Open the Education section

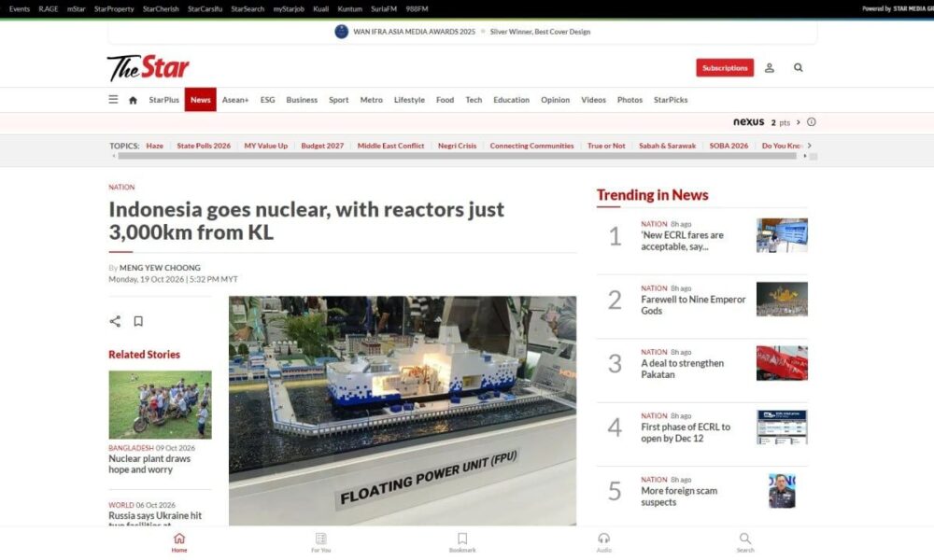pyautogui.click(x=511, y=100)
